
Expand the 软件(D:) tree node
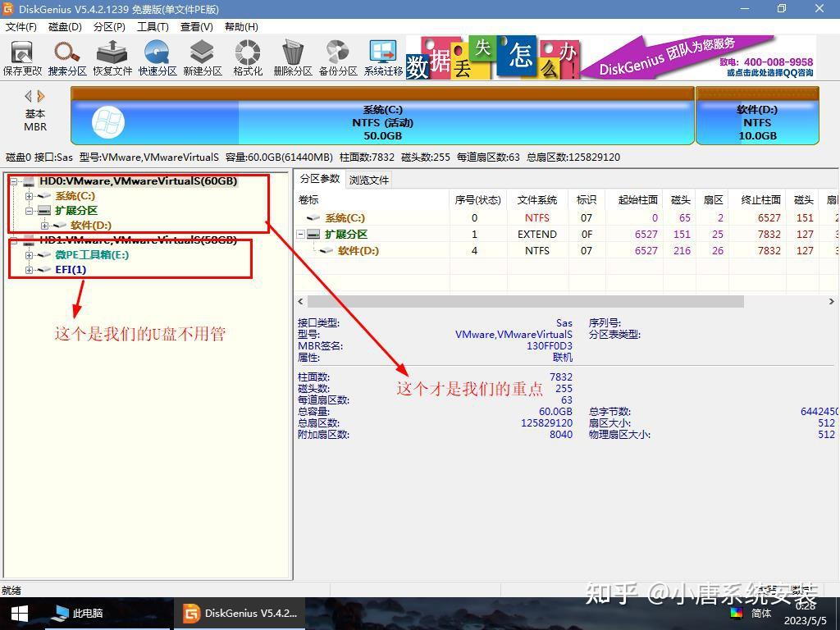(x=45, y=226)
